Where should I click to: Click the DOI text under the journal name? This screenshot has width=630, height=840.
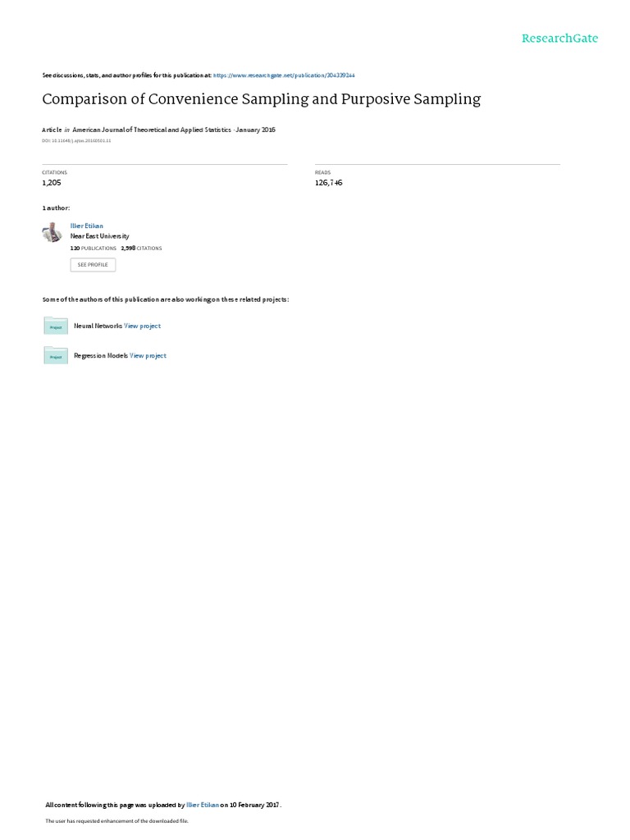click(x=76, y=141)
